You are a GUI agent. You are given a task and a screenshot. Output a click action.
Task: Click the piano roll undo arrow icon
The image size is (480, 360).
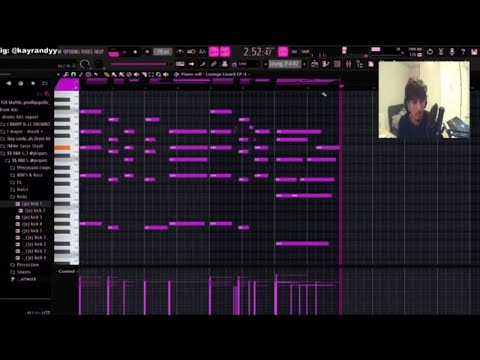coord(96,74)
